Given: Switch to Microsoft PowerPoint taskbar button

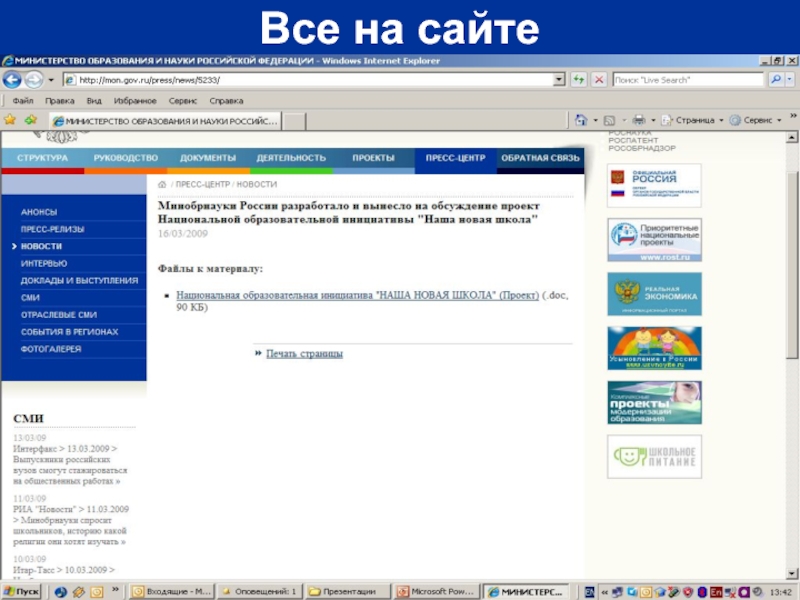Looking at the screenshot, I should coord(437,592).
